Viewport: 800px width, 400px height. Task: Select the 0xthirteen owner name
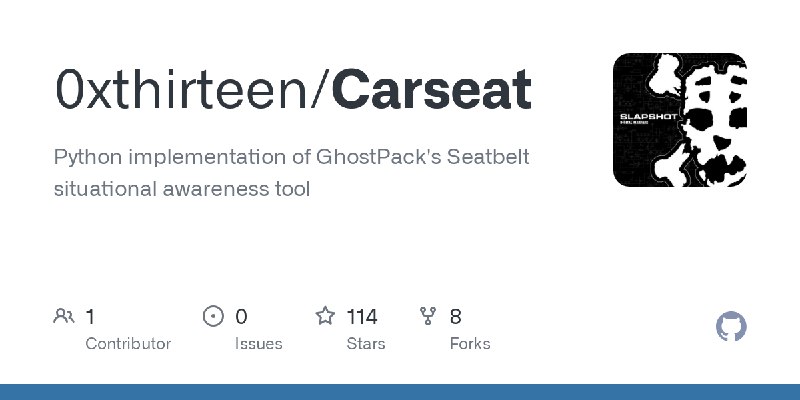[187, 90]
